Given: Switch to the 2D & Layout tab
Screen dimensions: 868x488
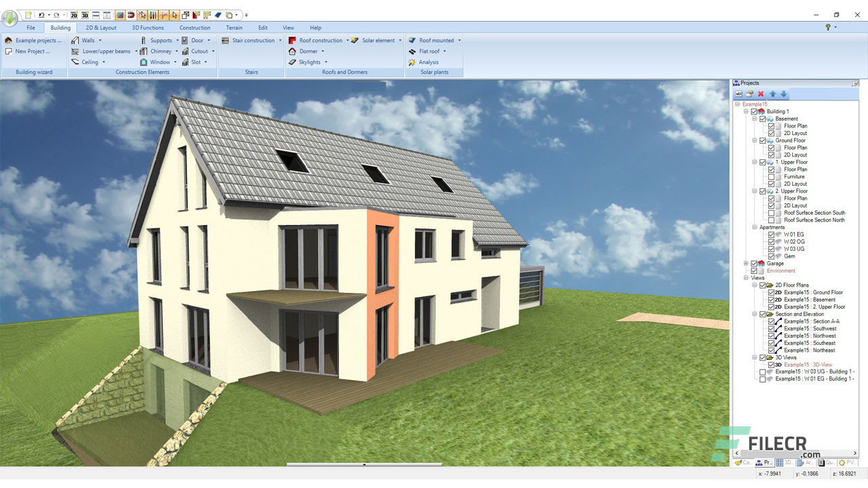Looking at the screenshot, I should coord(101,28).
